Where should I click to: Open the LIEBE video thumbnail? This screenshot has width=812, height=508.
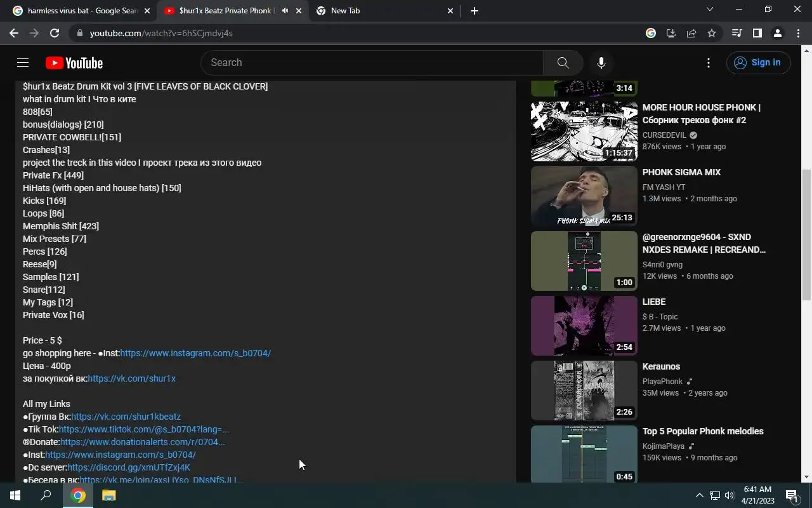click(584, 326)
